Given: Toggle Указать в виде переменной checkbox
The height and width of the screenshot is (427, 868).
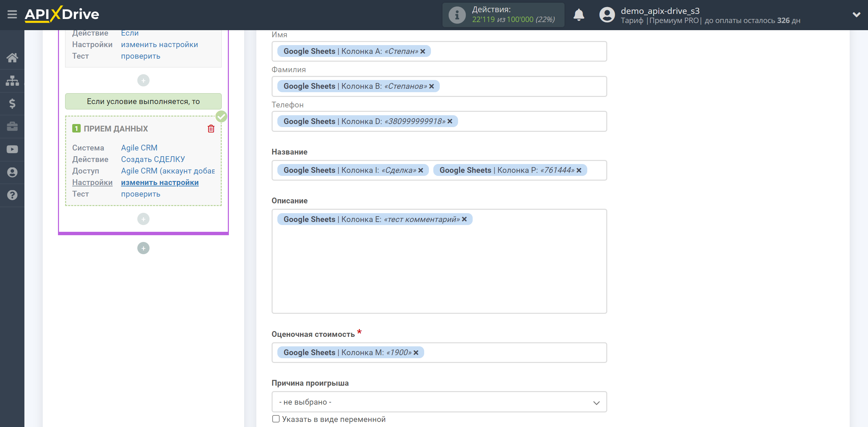Looking at the screenshot, I should point(276,419).
